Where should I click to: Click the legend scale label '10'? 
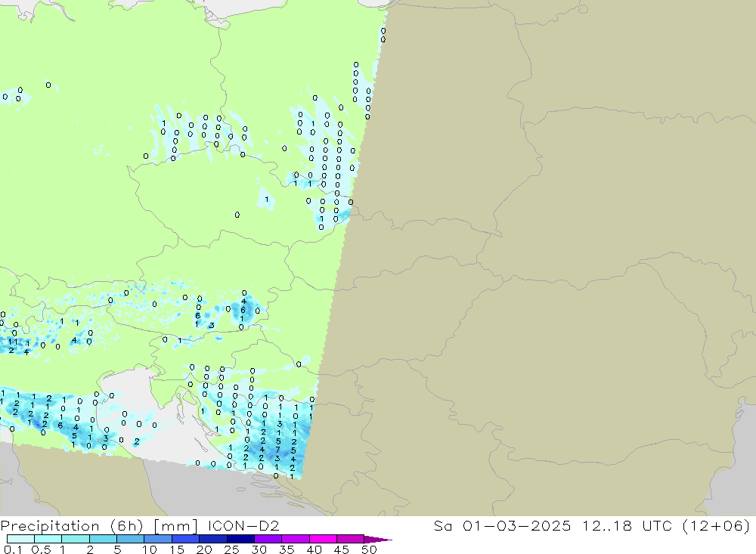150,549
